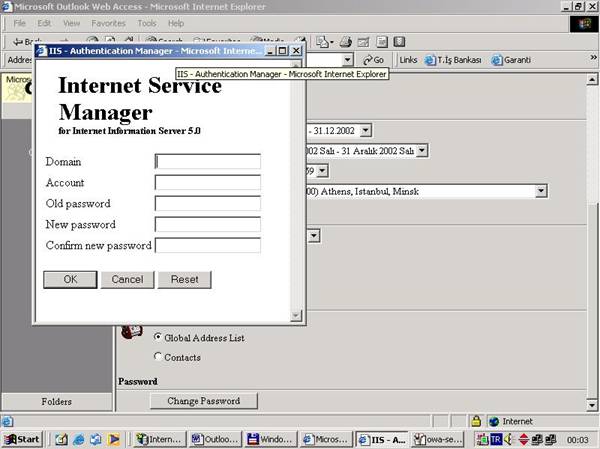Click OK in Internet Service Manager dialog
600x449 pixels.
point(70,279)
